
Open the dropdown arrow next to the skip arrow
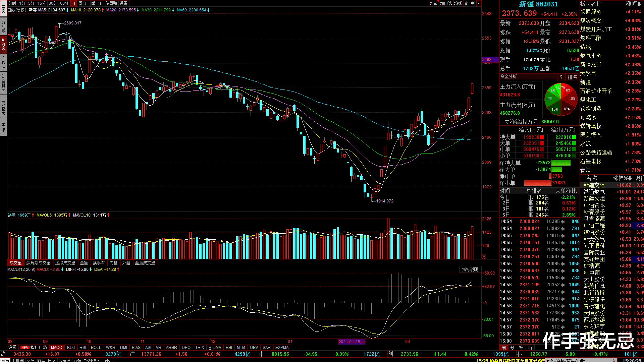point(479,3)
